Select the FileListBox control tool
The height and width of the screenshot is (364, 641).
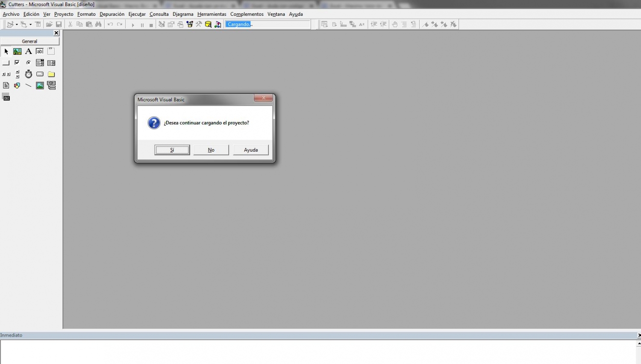point(6,85)
